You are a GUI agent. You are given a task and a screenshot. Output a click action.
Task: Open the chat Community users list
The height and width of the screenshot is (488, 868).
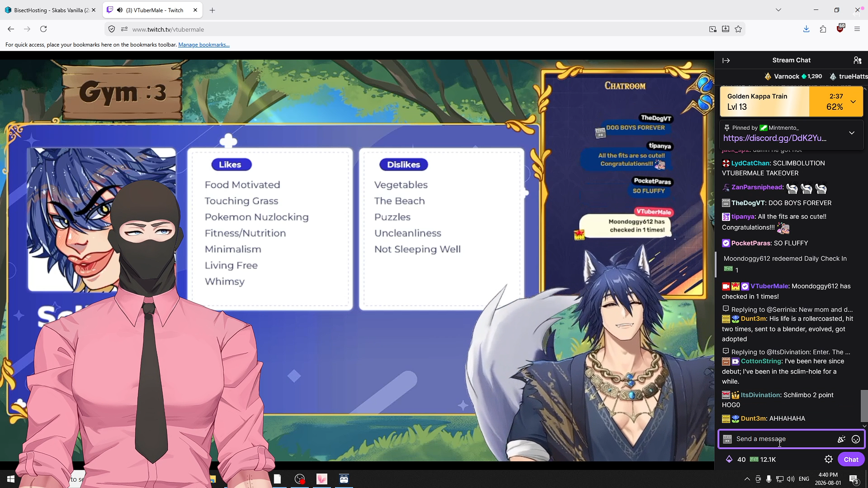[857, 61]
